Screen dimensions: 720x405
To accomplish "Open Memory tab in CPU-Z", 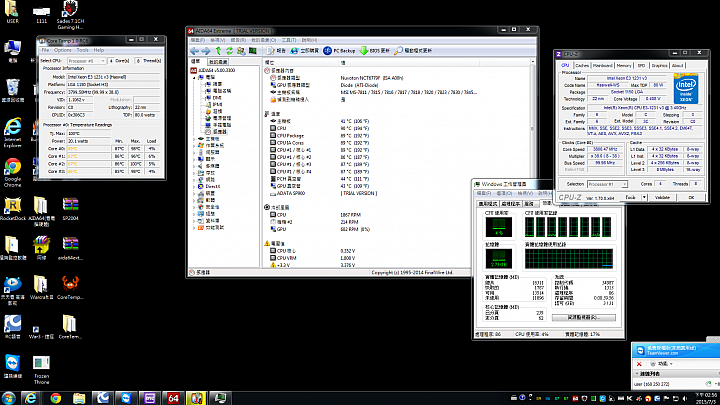I will point(624,66).
